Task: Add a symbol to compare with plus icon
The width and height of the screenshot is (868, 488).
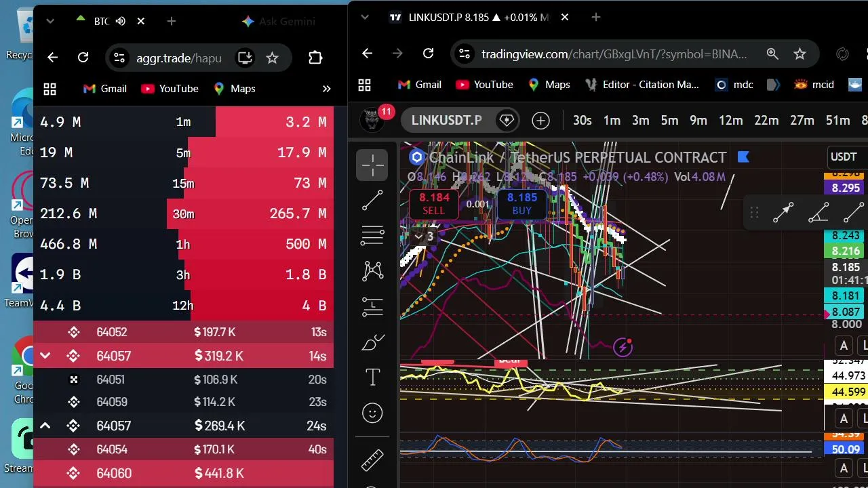Action: 540,121
